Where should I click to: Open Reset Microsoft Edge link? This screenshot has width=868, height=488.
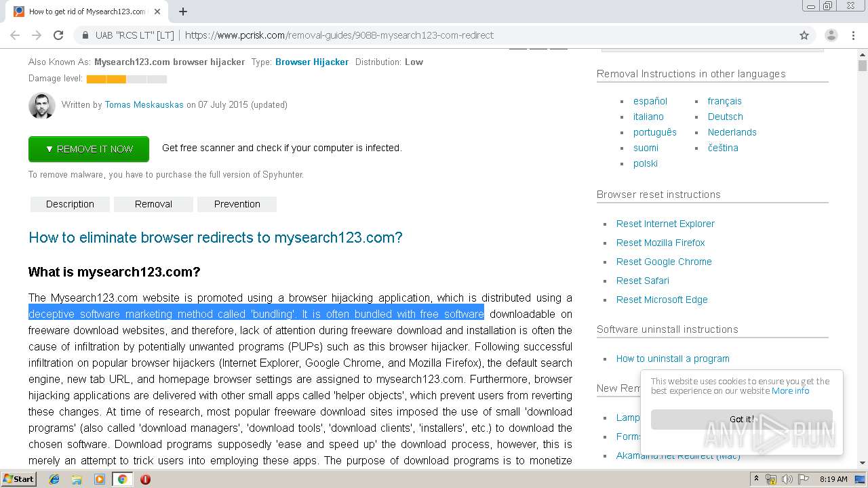662,300
